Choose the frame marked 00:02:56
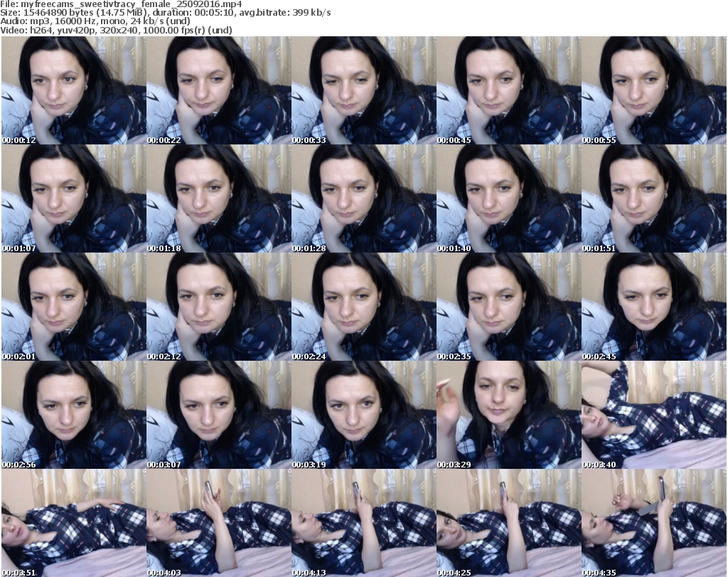 [x=74, y=415]
